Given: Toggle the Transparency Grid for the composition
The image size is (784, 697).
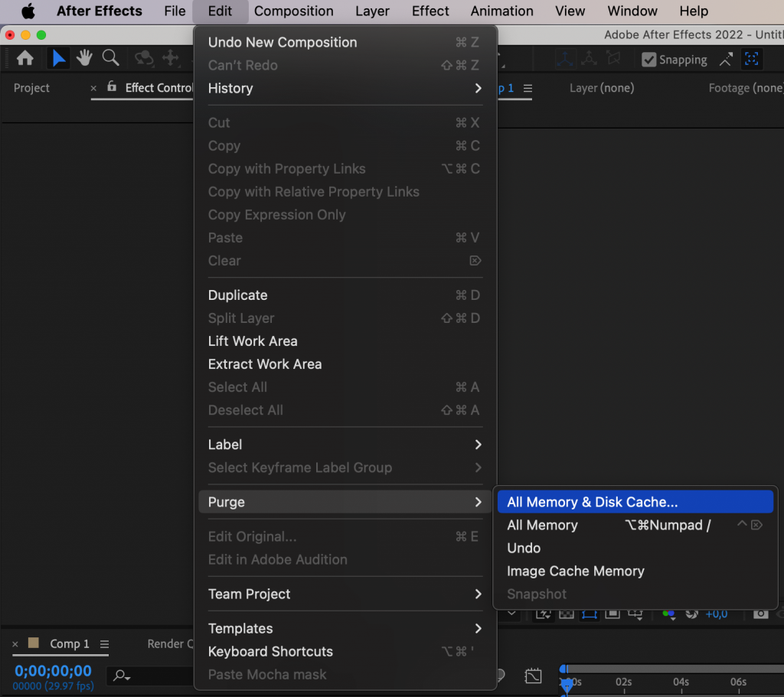Looking at the screenshot, I should pos(565,614).
